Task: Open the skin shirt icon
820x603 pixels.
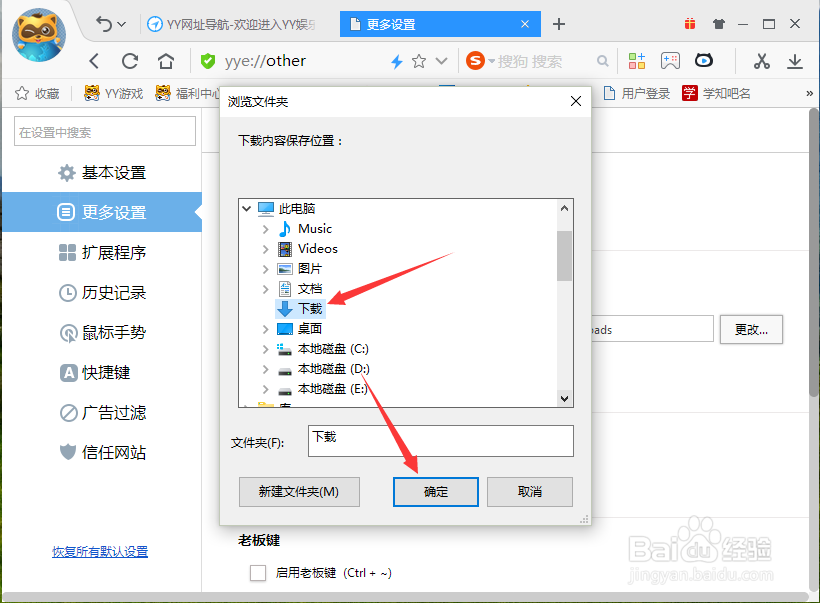Action: (x=719, y=24)
